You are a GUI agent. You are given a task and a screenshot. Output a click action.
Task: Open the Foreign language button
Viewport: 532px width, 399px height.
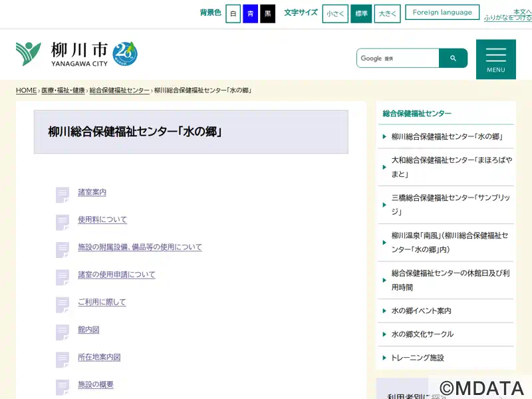[442, 13]
